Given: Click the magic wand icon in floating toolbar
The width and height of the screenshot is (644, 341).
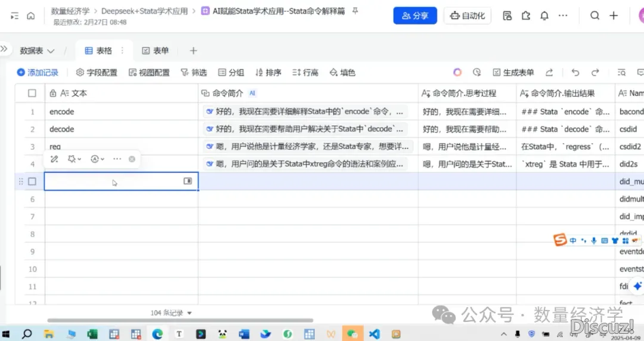Looking at the screenshot, I should [54, 159].
